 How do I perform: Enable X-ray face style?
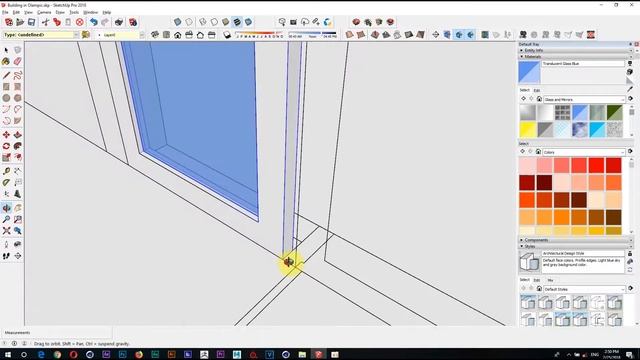pos(178,22)
